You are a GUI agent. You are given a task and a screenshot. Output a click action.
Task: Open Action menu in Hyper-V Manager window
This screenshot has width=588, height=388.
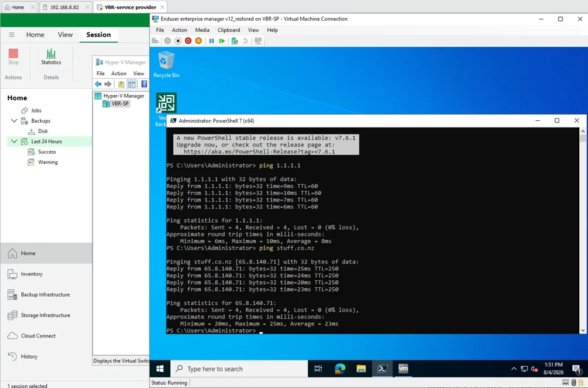click(x=118, y=74)
